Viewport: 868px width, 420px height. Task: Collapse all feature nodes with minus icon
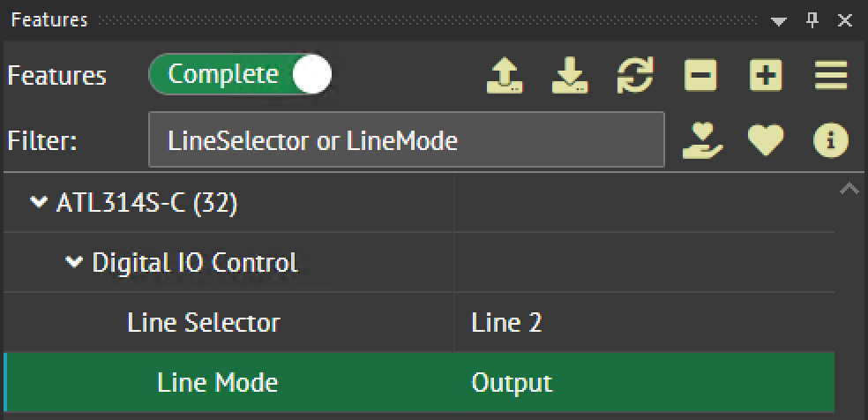(x=700, y=76)
